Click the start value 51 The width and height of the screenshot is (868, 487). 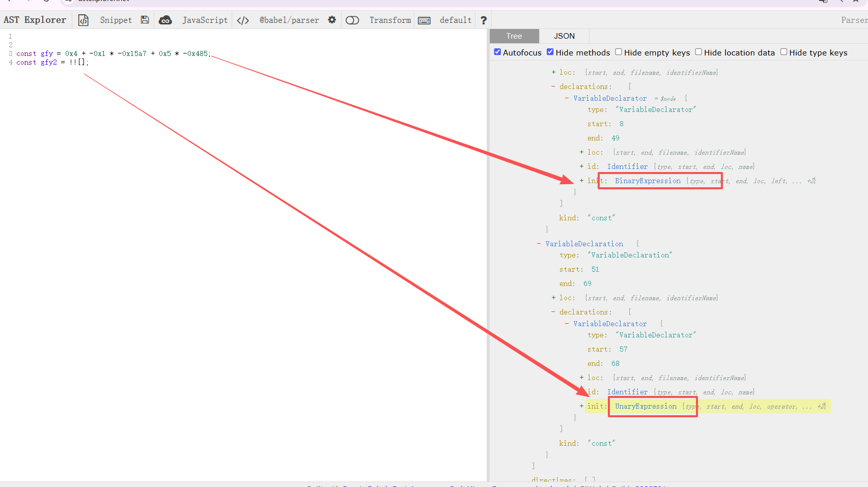pyautogui.click(x=595, y=269)
